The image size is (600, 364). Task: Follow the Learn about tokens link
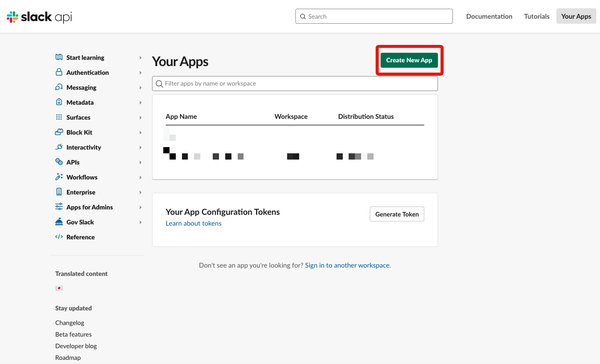pyautogui.click(x=193, y=223)
